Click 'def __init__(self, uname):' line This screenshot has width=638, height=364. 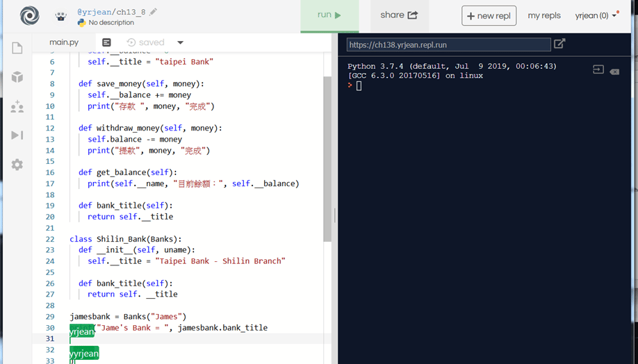click(137, 249)
